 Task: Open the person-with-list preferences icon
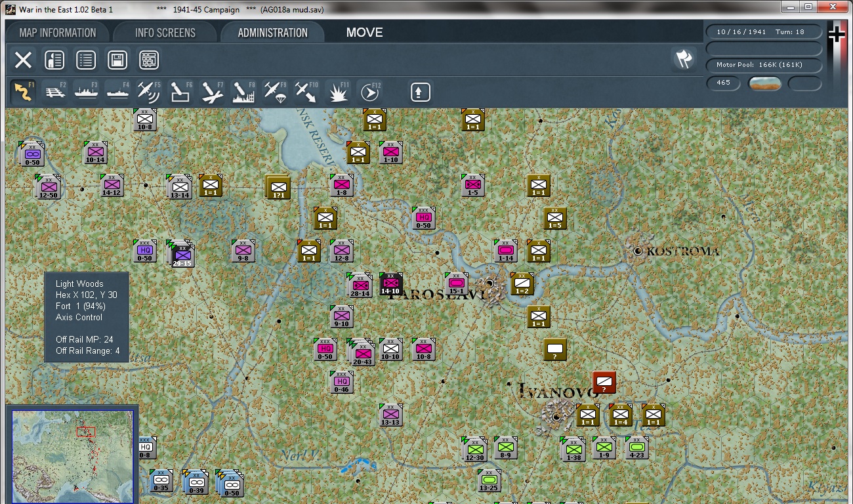[x=54, y=60]
